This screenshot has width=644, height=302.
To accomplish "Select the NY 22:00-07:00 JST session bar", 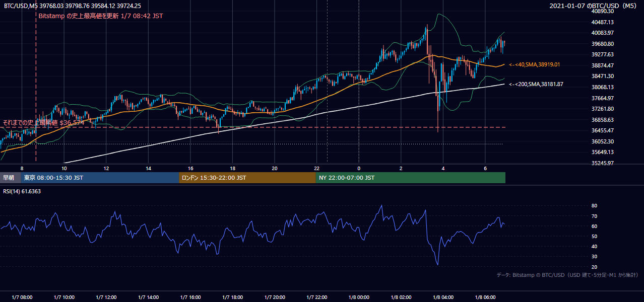I will click(411, 178).
